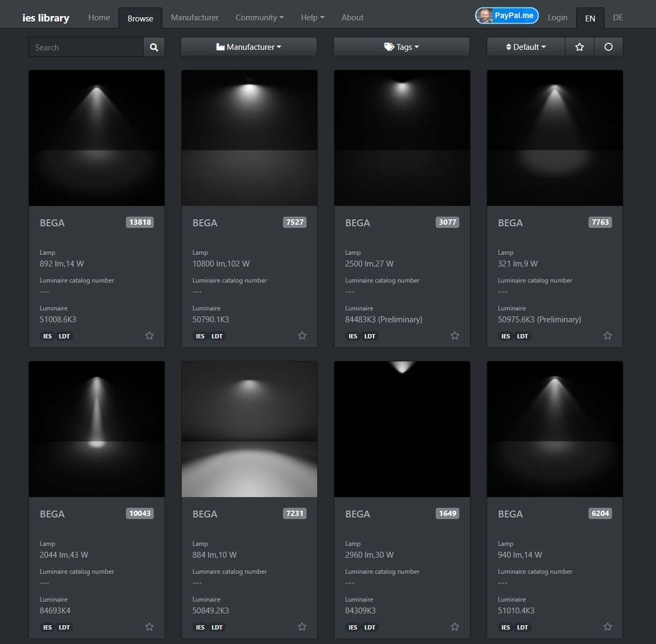
Task: Open the About page
Action: [353, 18]
